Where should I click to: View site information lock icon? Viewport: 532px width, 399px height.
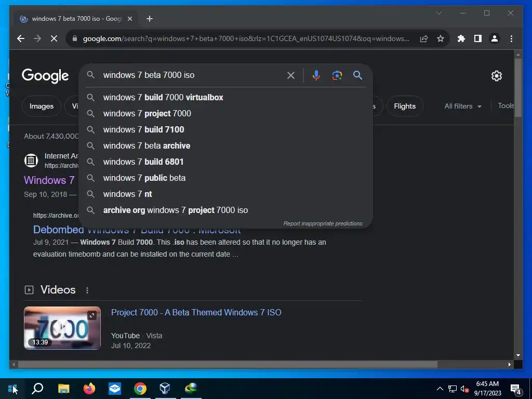(x=75, y=38)
